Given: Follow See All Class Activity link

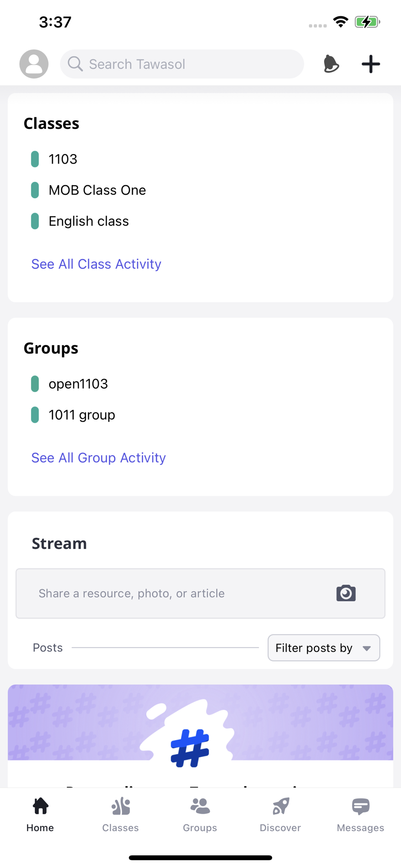Looking at the screenshot, I should pyautogui.click(x=96, y=264).
